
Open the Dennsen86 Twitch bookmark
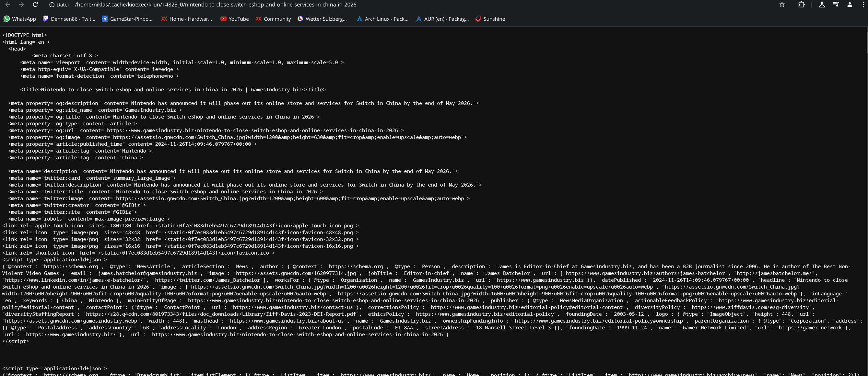tap(69, 19)
